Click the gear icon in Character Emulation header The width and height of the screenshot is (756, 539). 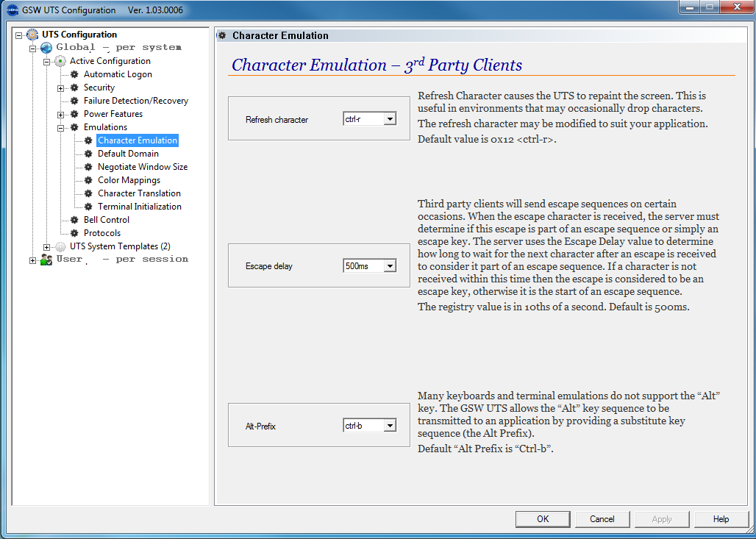click(x=222, y=35)
